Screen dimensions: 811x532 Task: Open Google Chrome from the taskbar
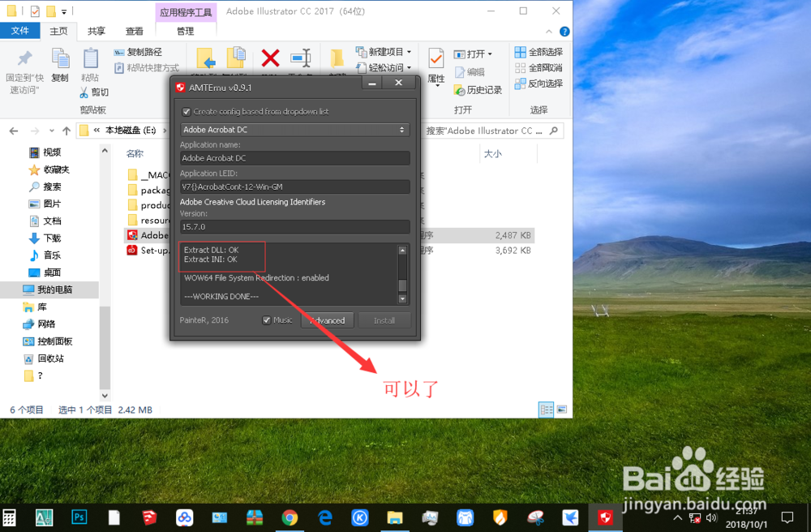(x=290, y=517)
